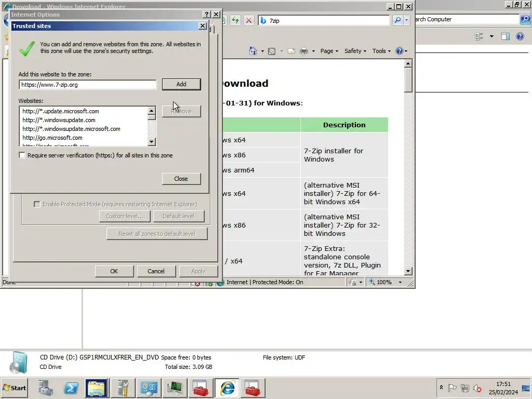Screen dimensions: 532x399
Task: Open the Help icon dropdown arrow in IE
Action: coord(406,51)
